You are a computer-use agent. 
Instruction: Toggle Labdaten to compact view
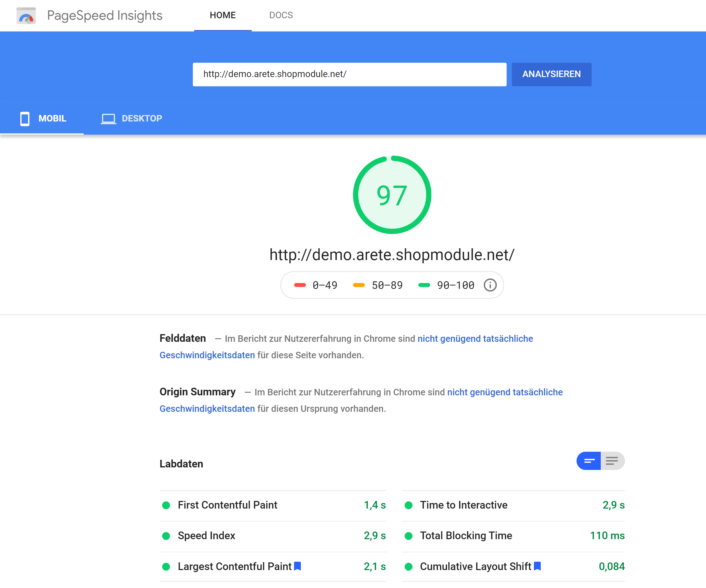point(588,461)
